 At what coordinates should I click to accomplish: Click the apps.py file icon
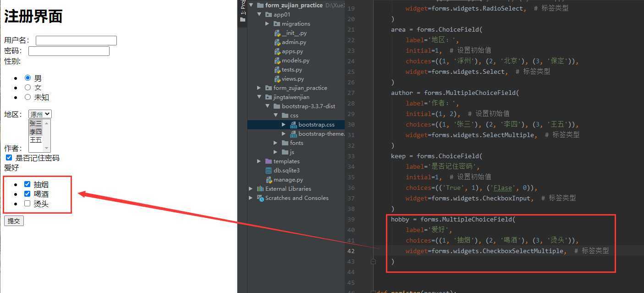(x=277, y=51)
